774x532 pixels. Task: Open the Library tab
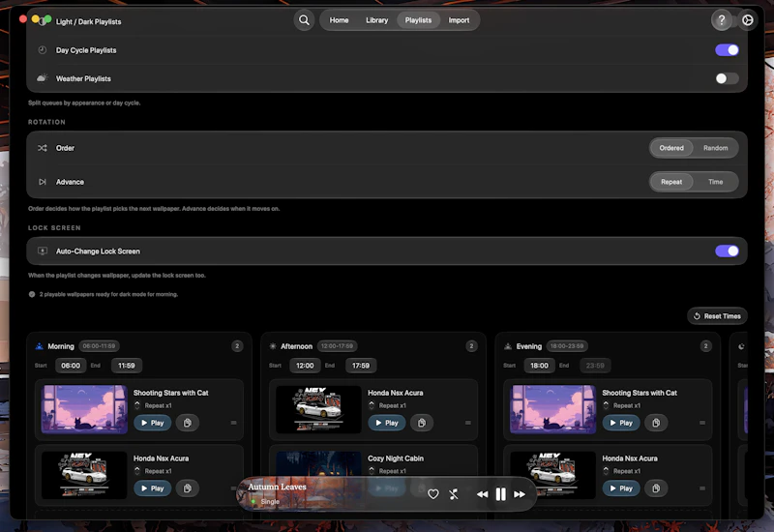tap(376, 20)
